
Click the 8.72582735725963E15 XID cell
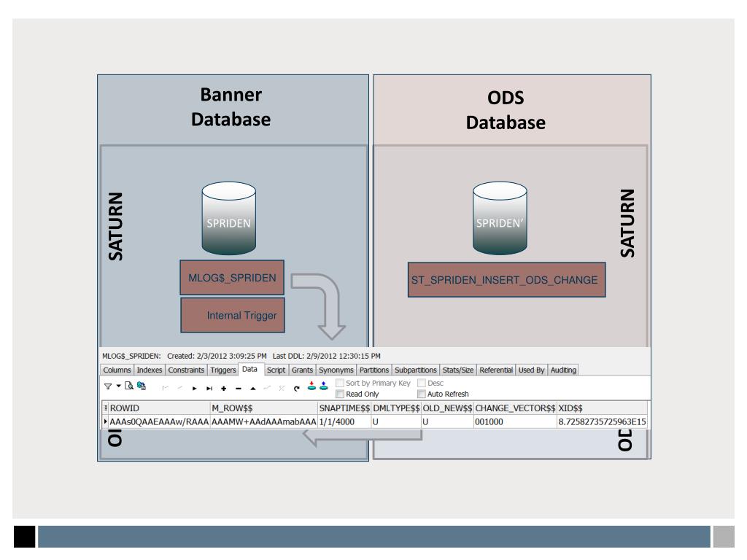point(602,421)
